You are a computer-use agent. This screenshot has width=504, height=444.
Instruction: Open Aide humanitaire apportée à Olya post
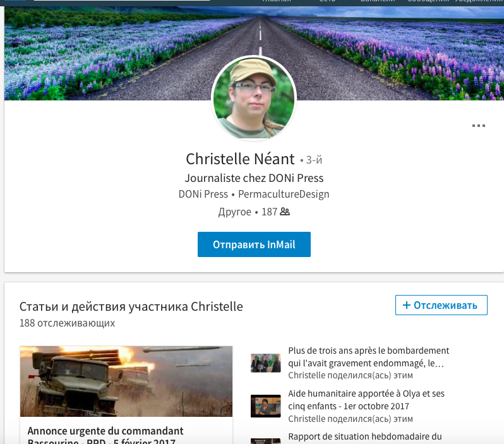point(366,400)
